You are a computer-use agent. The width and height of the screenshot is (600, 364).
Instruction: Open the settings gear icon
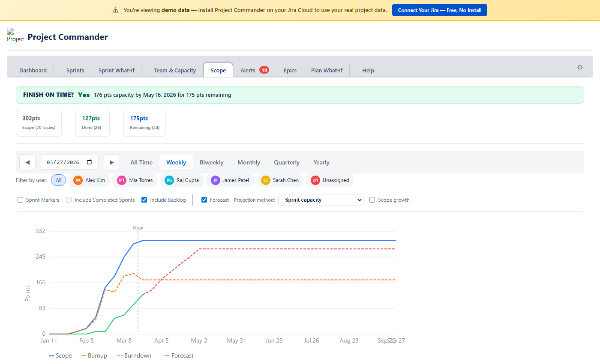(x=580, y=67)
